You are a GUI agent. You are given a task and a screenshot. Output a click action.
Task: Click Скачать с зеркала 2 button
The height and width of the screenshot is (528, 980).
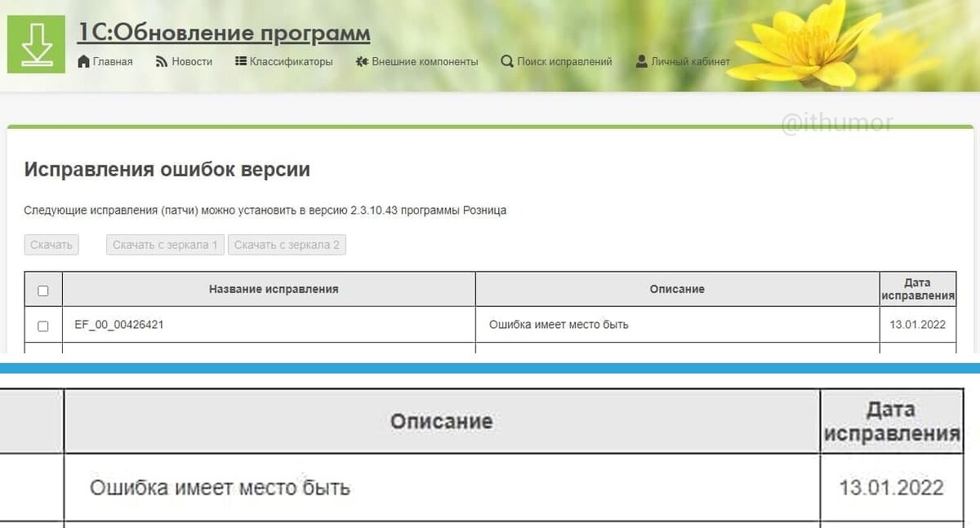[x=287, y=245]
